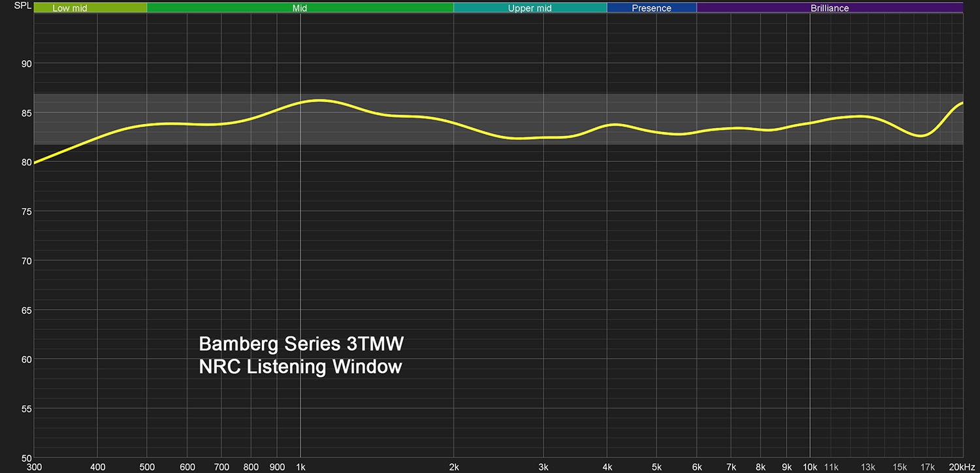Image resolution: width=980 pixels, height=473 pixels.
Task: Select the purple Brilliance band
Action: [x=830, y=8]
